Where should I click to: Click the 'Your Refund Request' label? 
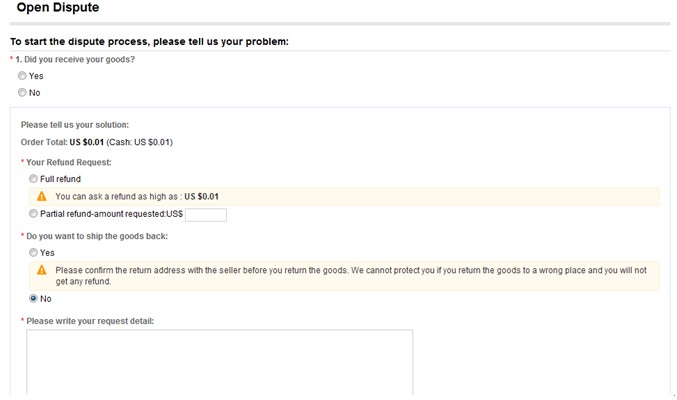68,162
